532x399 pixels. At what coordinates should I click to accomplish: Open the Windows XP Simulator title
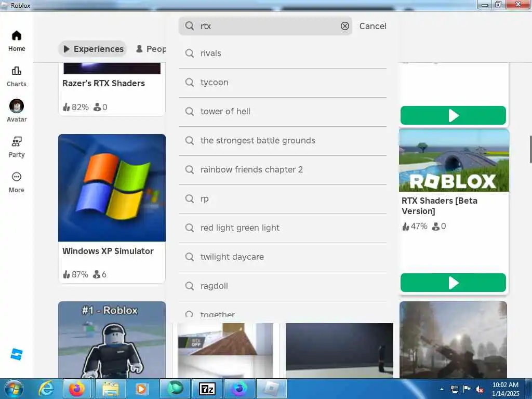click(x=108, y=251)
